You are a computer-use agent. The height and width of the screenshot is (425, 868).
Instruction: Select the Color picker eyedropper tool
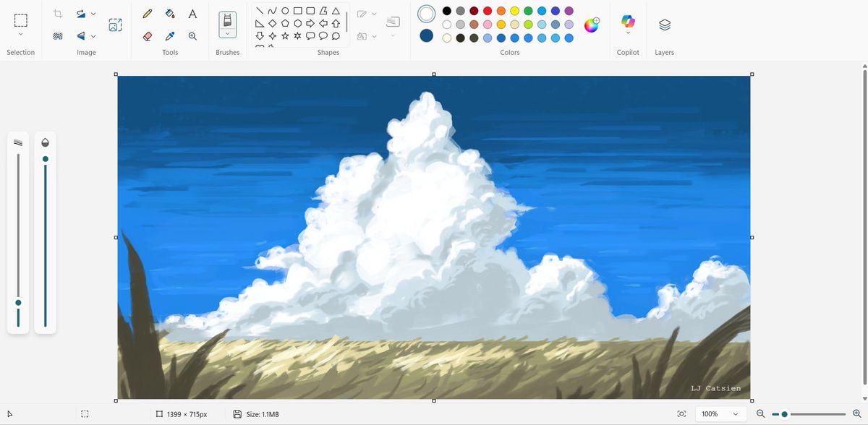(x=170, y=35)
